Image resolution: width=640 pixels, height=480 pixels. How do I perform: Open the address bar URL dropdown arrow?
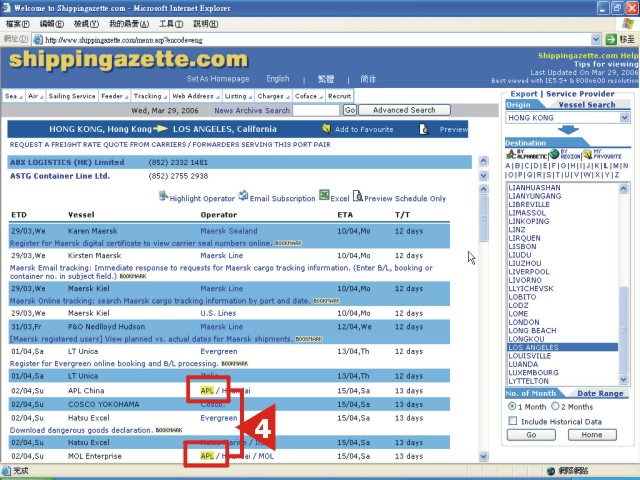[x=596, y=39]
